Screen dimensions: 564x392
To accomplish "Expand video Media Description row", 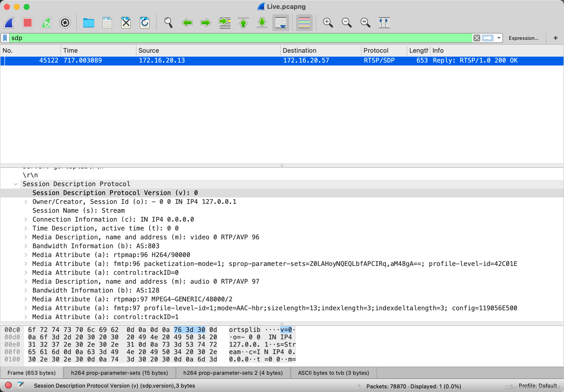I will click(x=26, y=237).
